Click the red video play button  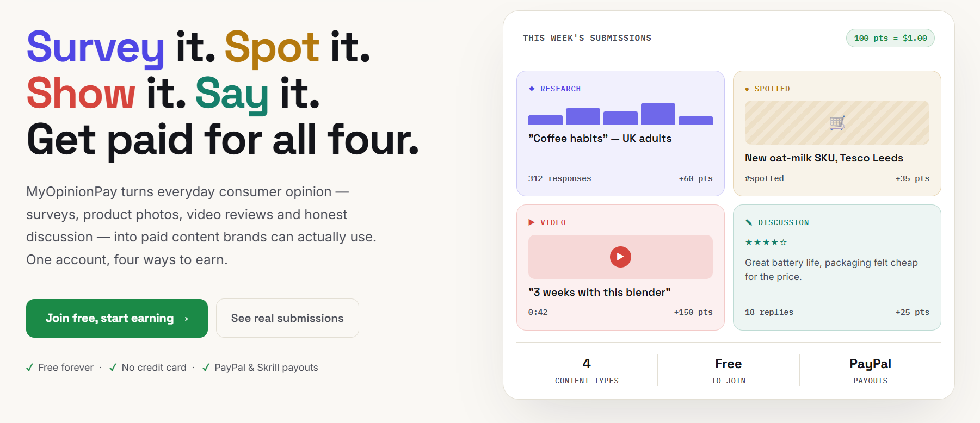tap(620, 257)
